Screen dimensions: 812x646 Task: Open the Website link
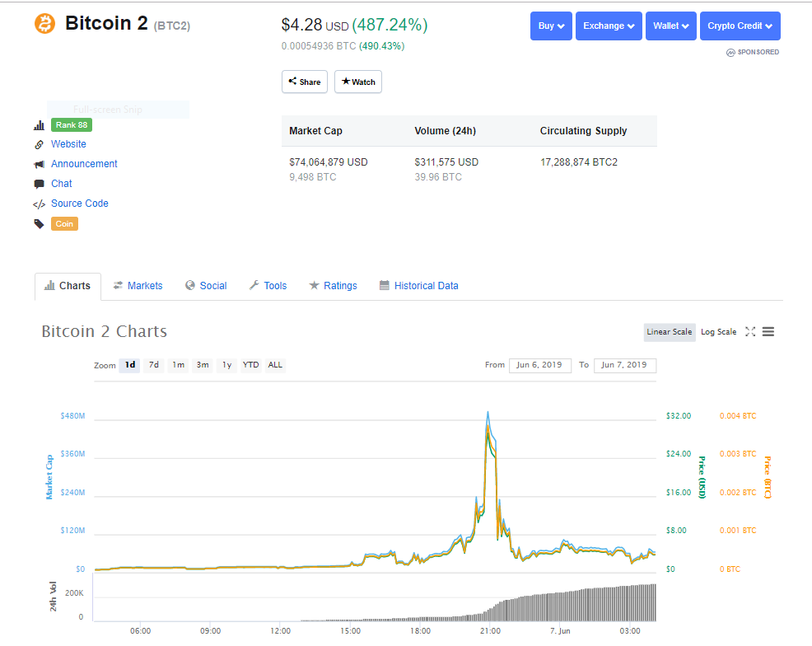tap(68, 144)
